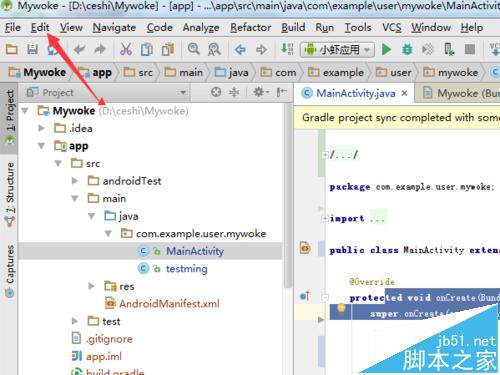This screenshot has height=375, width=500.
Task: Collapse the app module node
Action: [42, 146]
